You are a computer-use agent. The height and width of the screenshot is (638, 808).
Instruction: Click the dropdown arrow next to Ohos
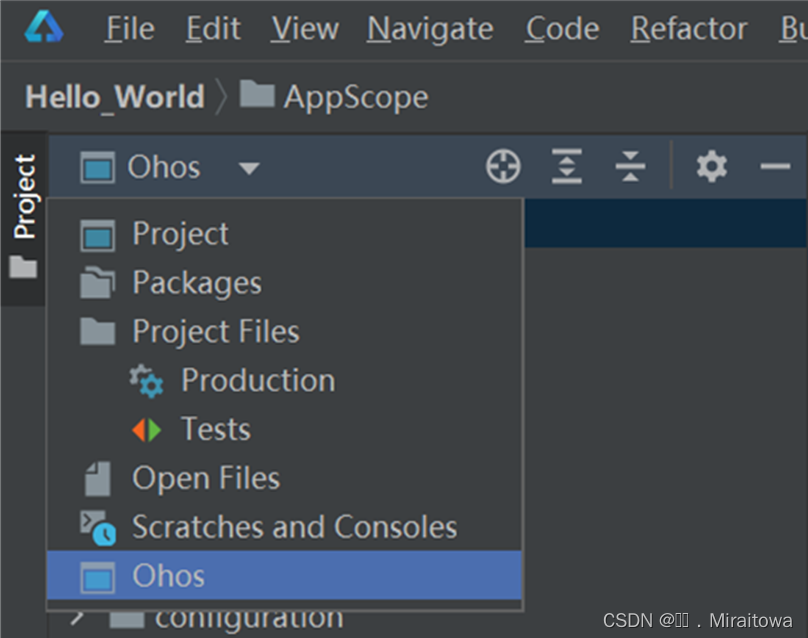249,168
